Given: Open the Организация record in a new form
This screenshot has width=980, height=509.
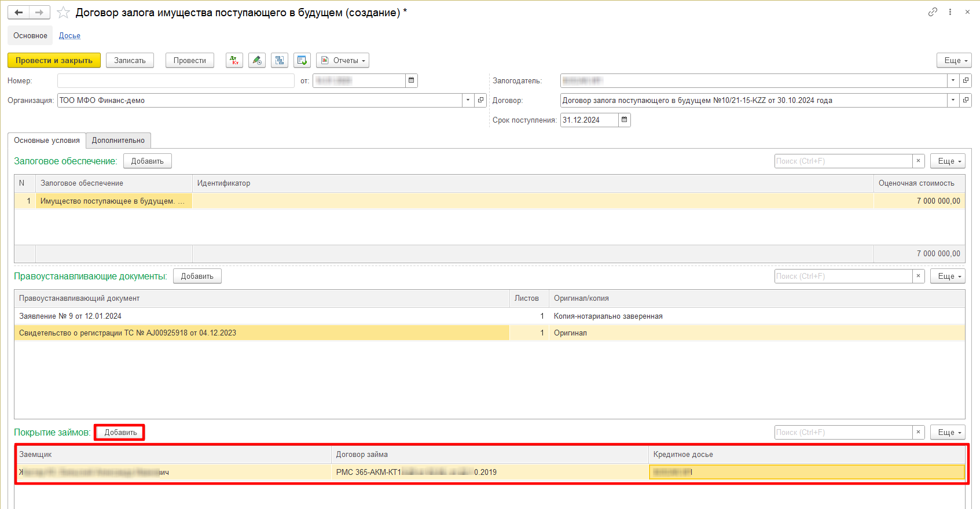Looking at the screenshot, I should coord(480,100).
